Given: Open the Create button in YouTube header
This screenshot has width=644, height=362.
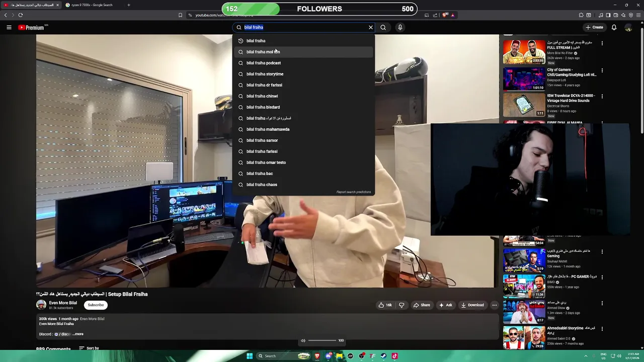Looking at the screenshot, I should [594, 27].
